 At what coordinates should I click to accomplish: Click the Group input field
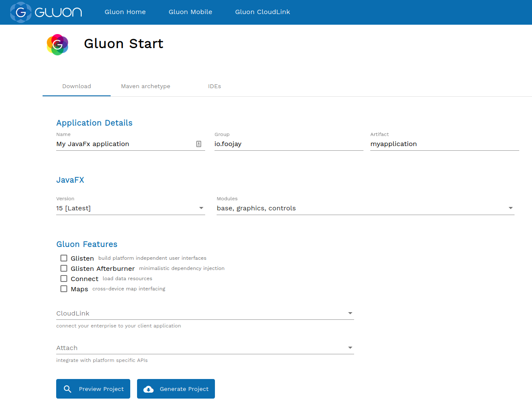[x=289, y=144]
